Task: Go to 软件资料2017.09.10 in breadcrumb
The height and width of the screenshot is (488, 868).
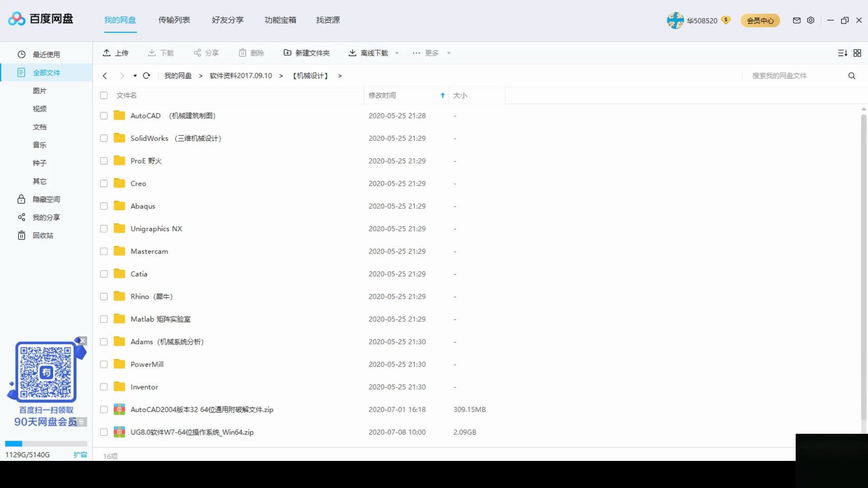Action: [241, 75]
